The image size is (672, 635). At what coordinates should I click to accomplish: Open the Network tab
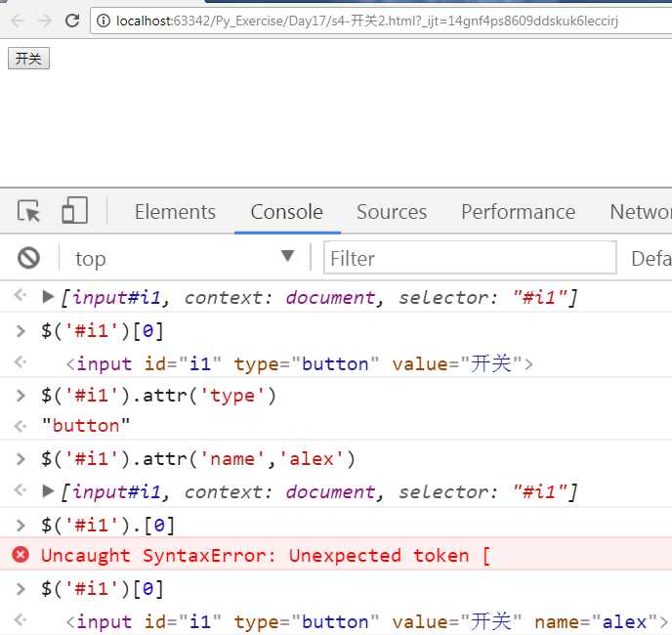point(641,212)
